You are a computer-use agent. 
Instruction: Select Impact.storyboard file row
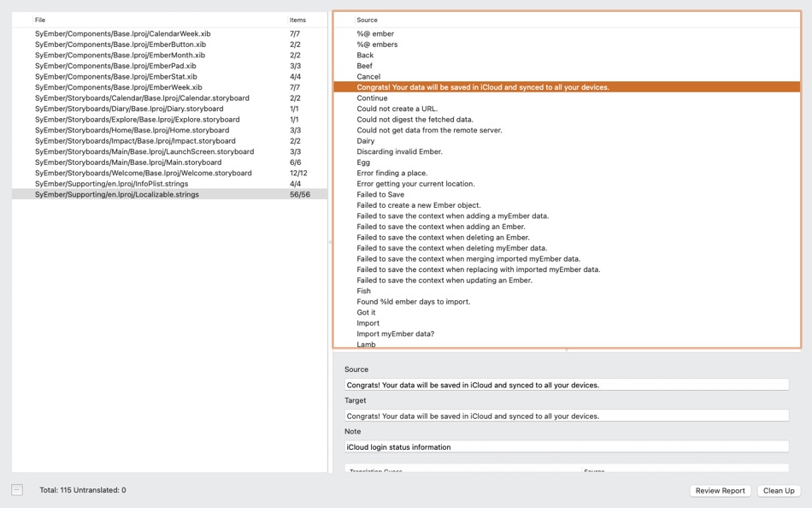coord(169,141)
